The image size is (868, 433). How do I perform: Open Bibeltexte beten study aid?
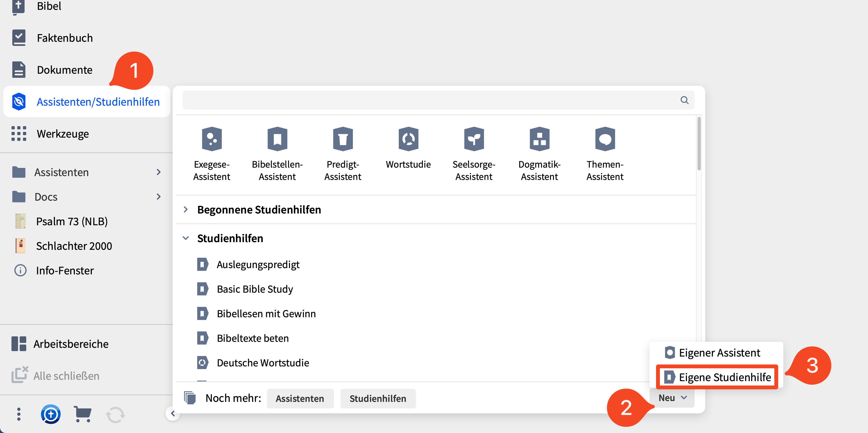(253, 338)
